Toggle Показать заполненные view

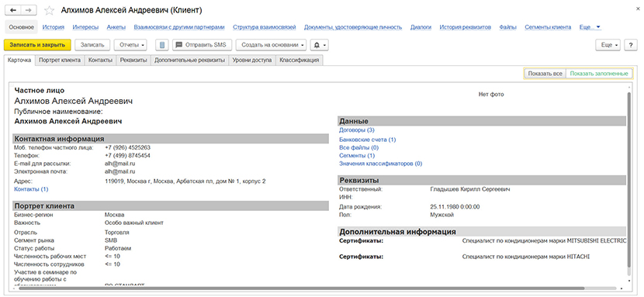[x=599, y=74]
